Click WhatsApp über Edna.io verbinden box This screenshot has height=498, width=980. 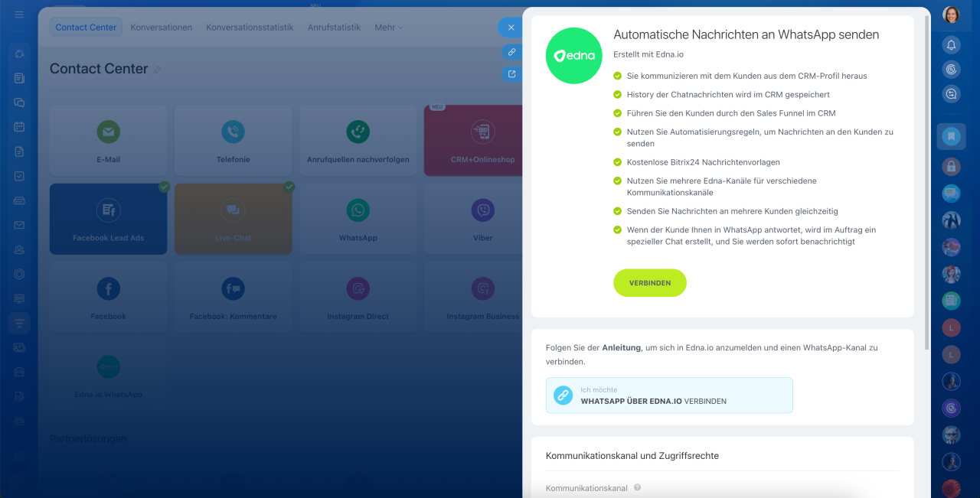click(x=669, y=395)
